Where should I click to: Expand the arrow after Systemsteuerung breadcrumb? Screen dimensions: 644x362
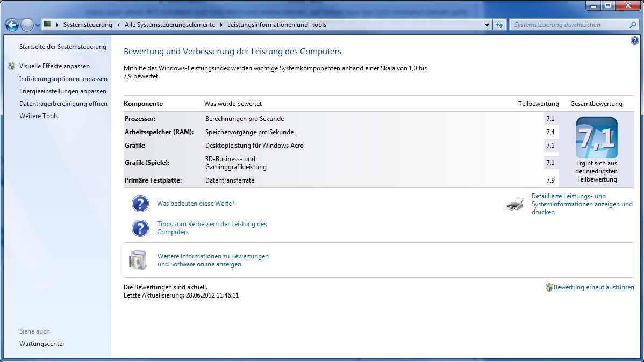coord(118,25)
